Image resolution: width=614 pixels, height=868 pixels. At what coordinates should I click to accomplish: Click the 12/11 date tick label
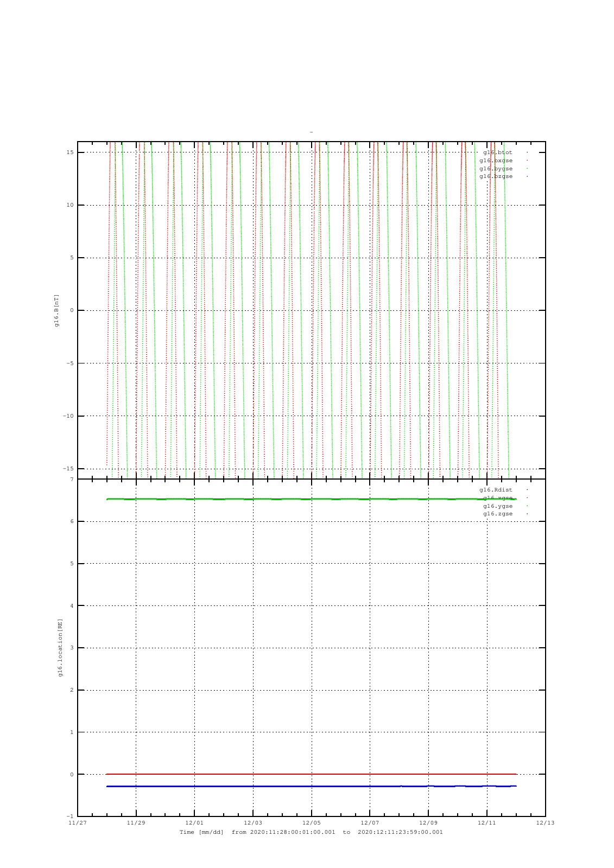click(487, 823)
